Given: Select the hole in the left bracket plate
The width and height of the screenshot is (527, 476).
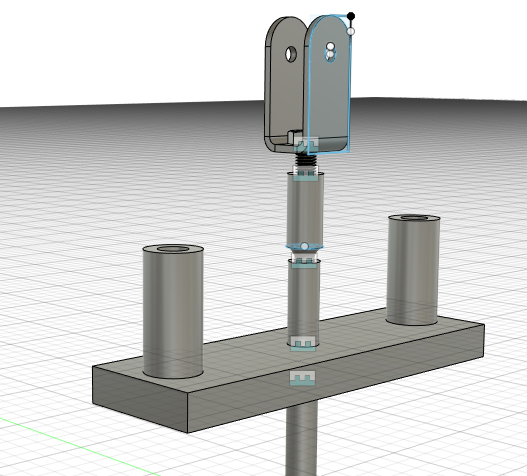Looking at the screenshot, I should coord(291,54).
